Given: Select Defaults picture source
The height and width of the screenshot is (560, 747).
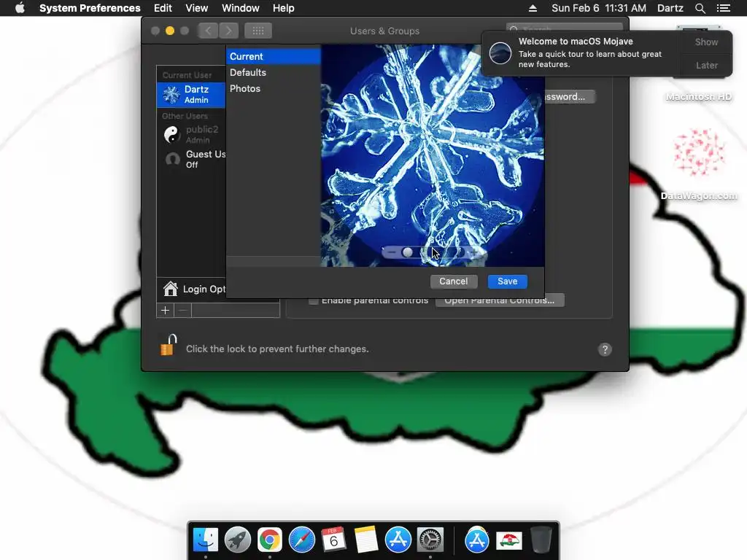Looking at the screenshot, I should 273,72.
